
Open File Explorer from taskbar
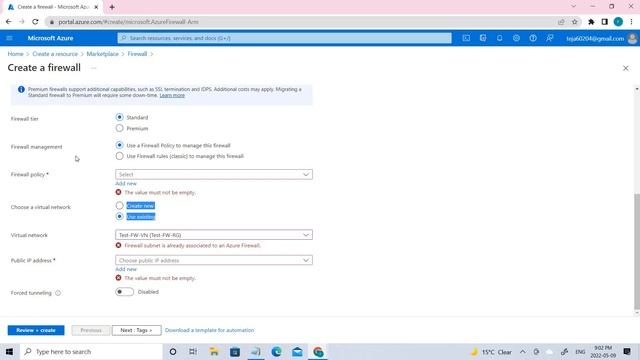click(x=214, y=351)
